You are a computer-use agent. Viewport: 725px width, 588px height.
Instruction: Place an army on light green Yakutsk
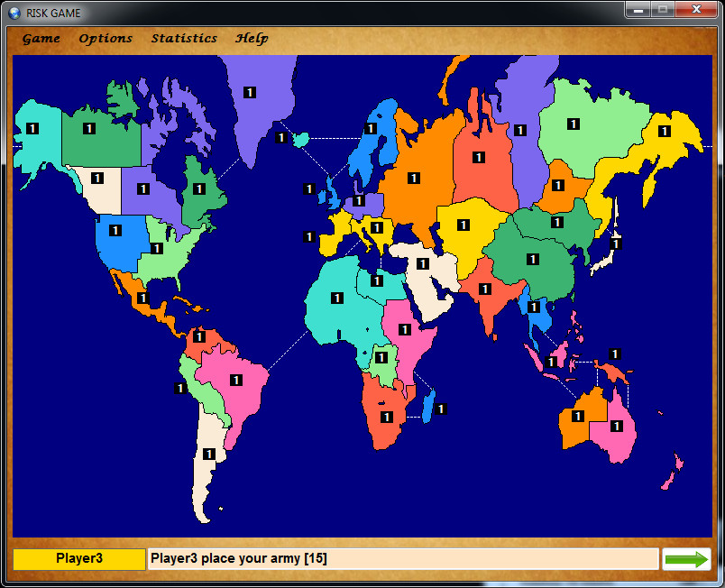[x=574, y=124]
